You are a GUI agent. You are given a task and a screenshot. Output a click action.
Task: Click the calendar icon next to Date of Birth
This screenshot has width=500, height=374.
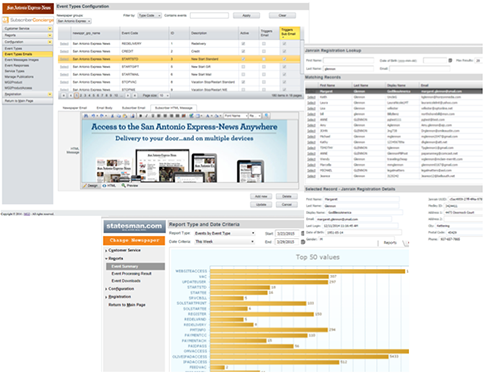[450, 60]
